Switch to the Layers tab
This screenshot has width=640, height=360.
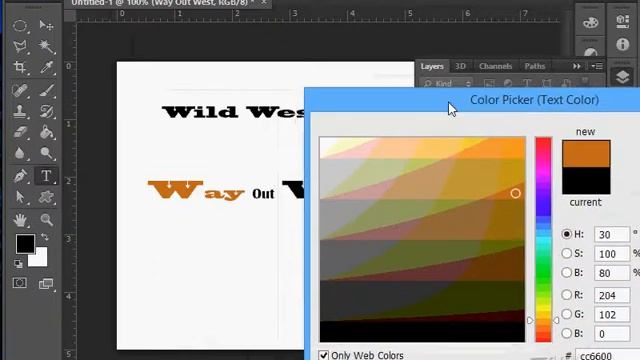[432, 66]
